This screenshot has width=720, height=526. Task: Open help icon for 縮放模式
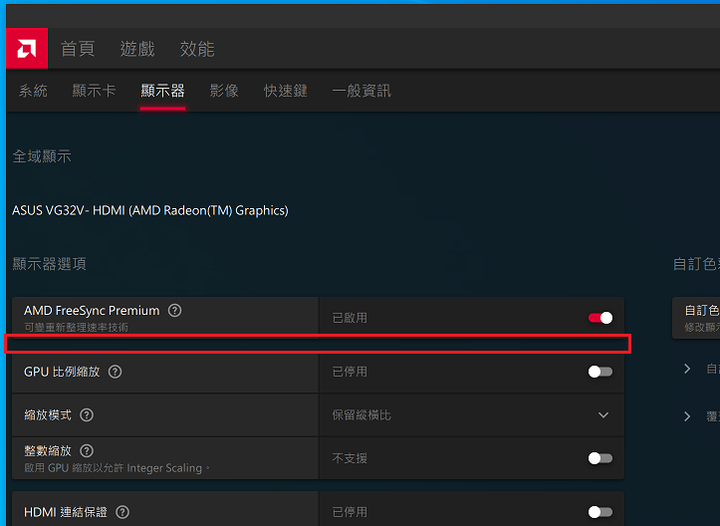click(x=86, y=415)
